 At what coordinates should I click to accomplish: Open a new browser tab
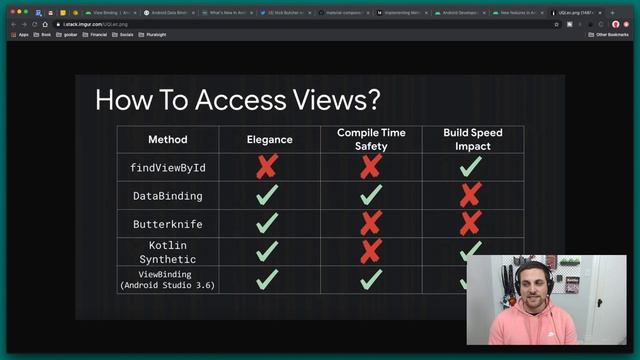[x=612, y=13]
